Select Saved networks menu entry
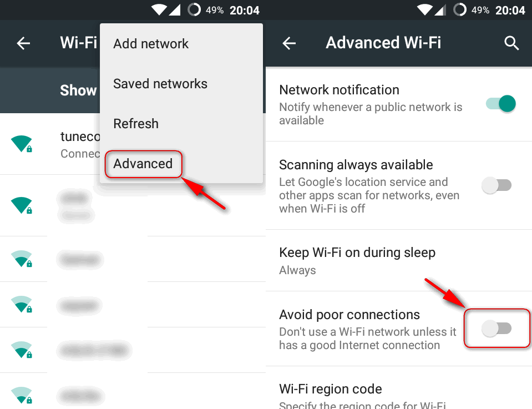532x409 pixels. coord(160,84)
